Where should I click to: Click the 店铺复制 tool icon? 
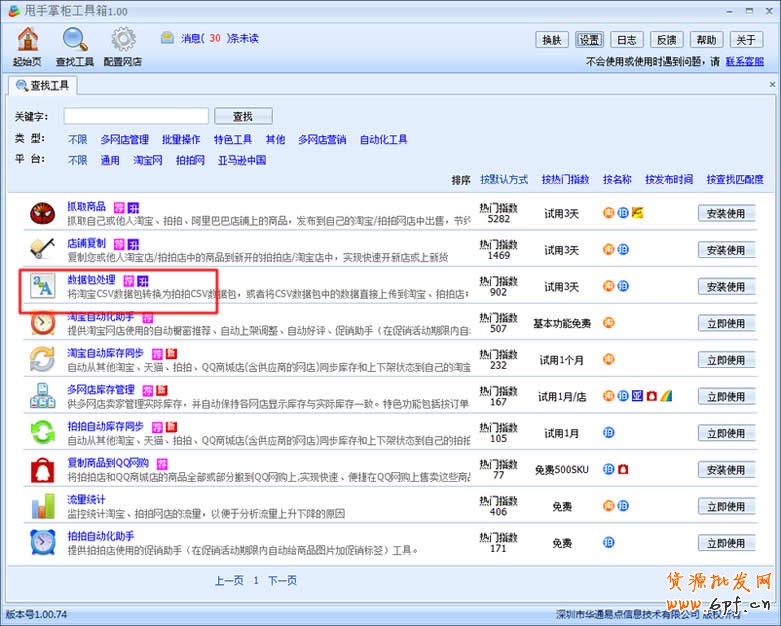[42, 249]
